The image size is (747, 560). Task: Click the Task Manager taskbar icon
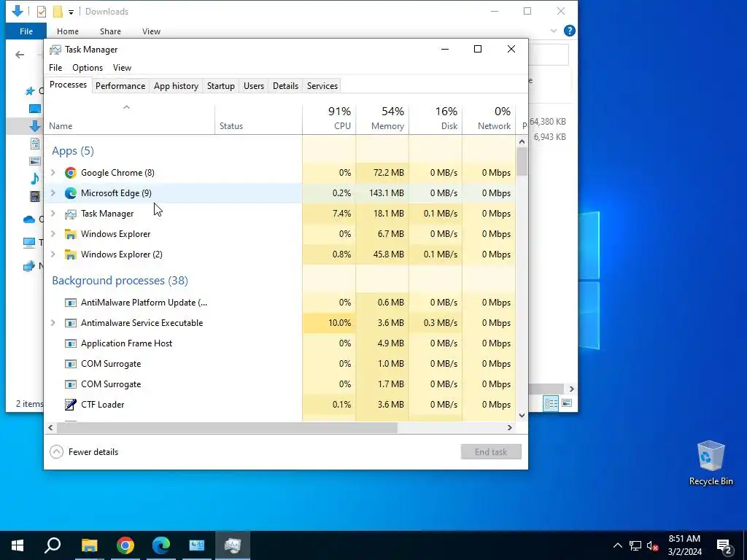pos(233,545)
